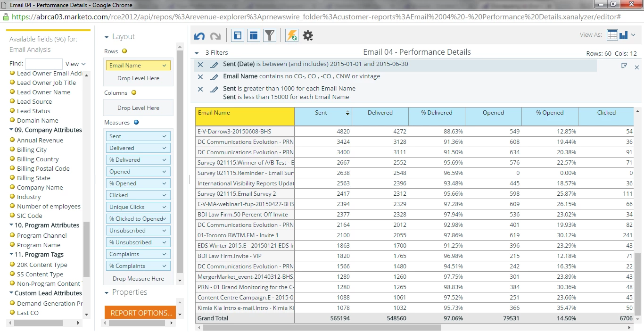Select the Annual Revenue field
Screen dimensions: 644x333
[40, 140]
